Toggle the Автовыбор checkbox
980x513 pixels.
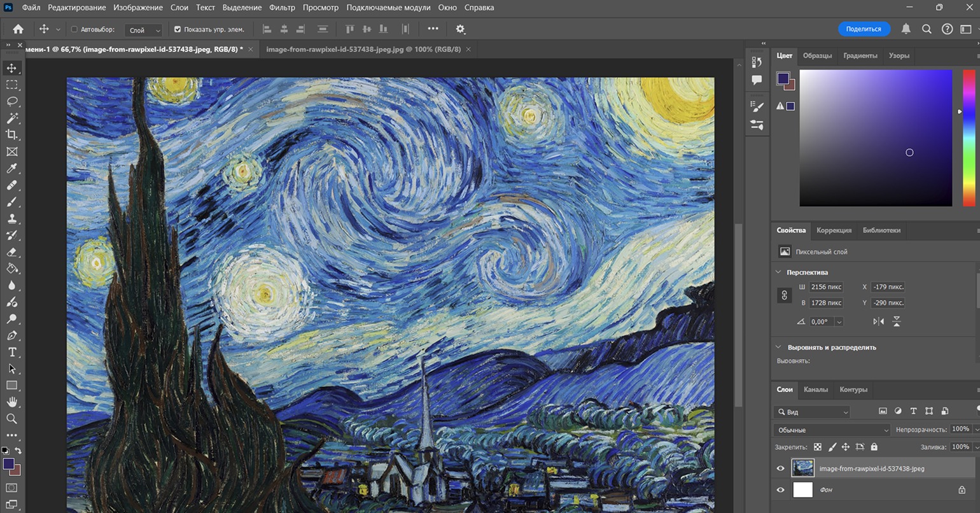74,29
